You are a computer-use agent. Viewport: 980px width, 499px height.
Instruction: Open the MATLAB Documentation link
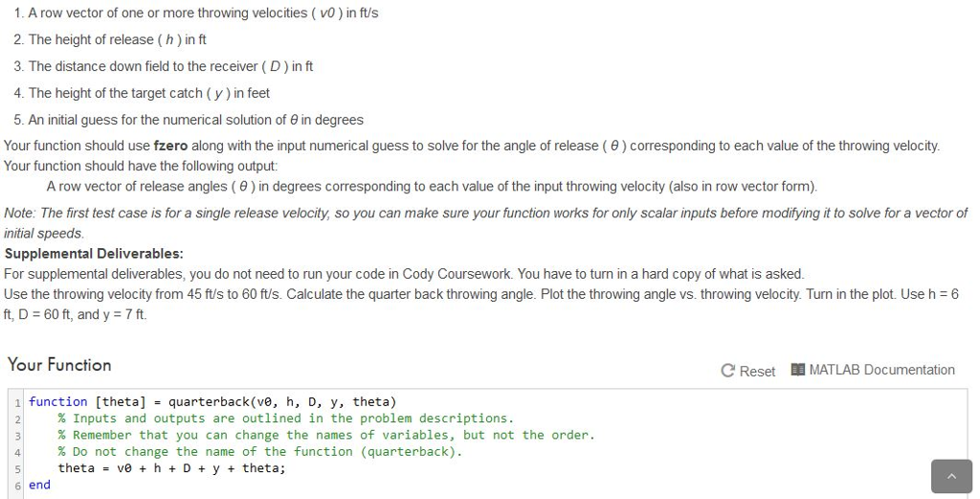[881, 370]
